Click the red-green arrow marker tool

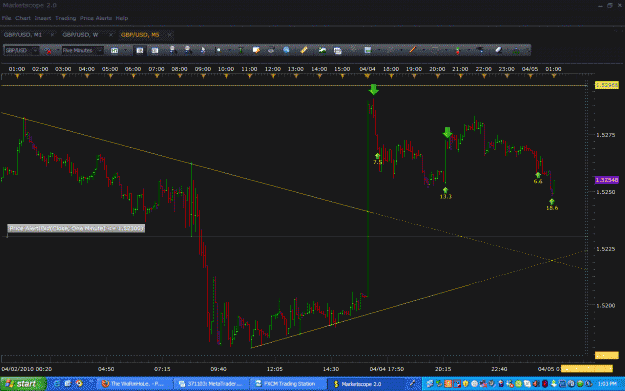pyautogui.click(x=458, y=51)
